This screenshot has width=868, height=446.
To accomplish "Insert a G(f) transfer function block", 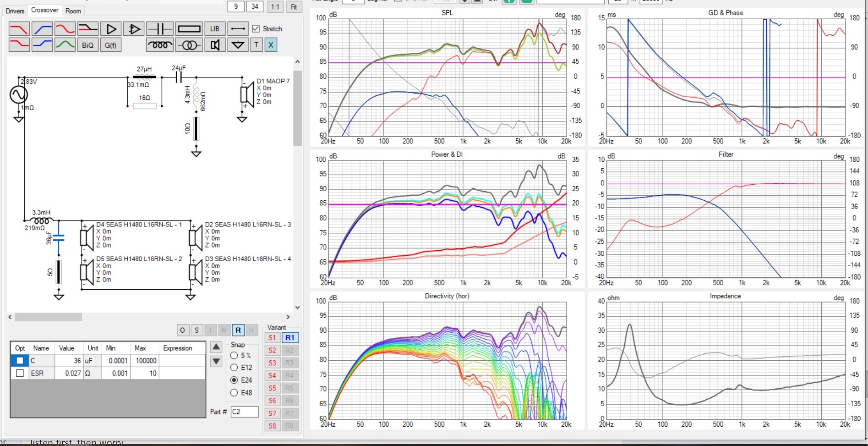I will point(110,45).
